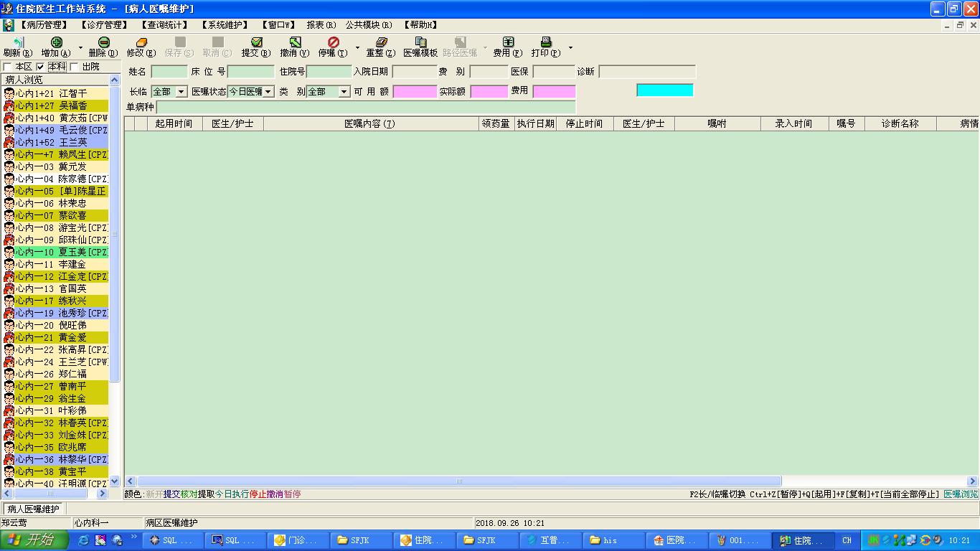Open the 费用 fees icon
Image resolution: width=980 pixels, height=551 pixels.
508,42
